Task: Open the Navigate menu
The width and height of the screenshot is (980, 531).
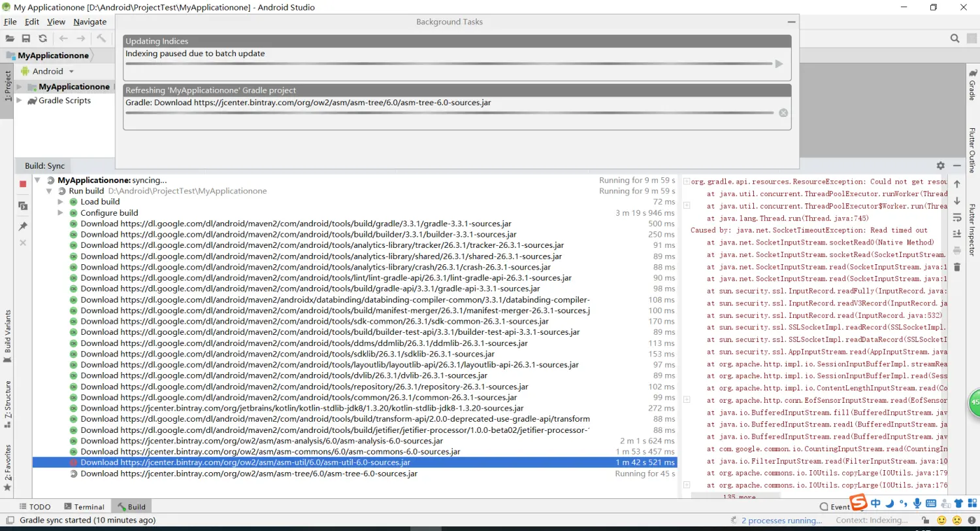Action: click(90, 22)
